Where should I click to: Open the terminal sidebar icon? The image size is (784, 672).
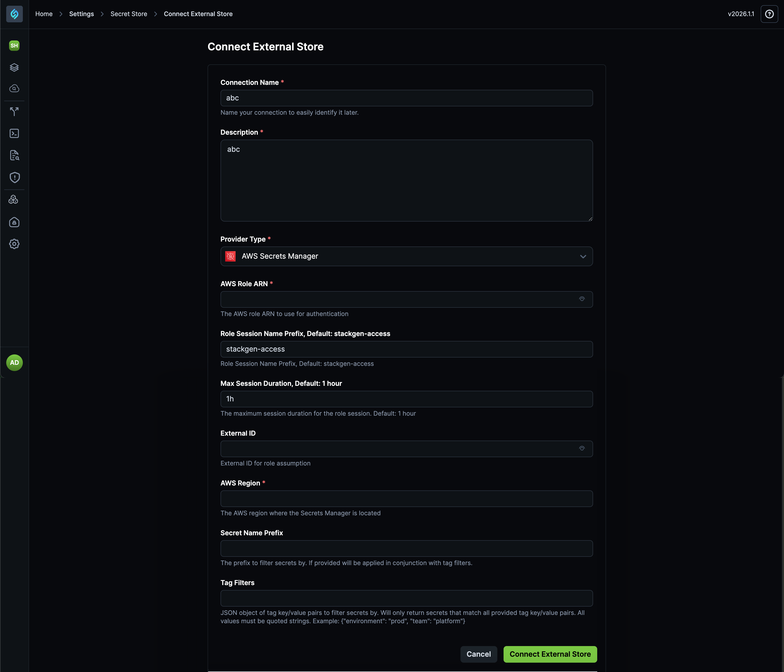click(x=14, y=133)
